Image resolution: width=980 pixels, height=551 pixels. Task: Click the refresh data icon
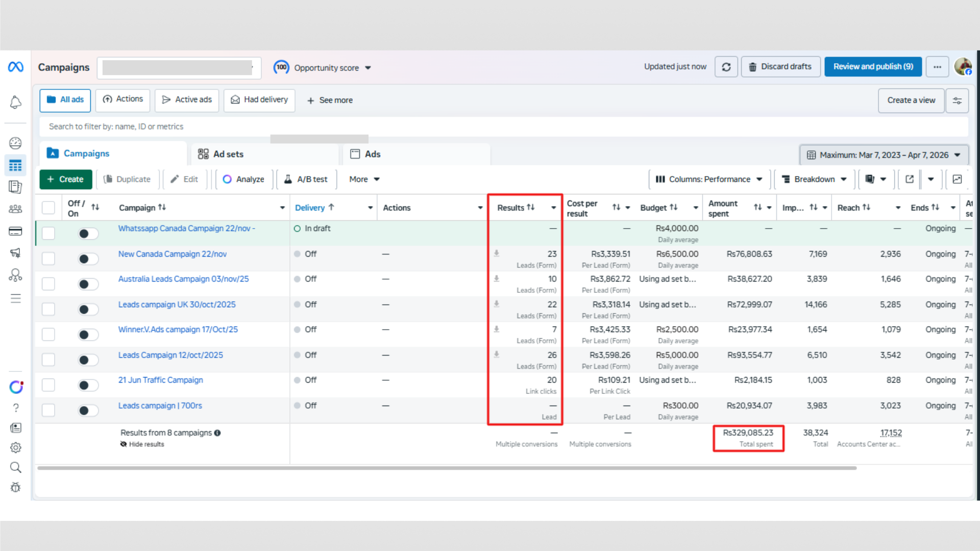point(726,67)
